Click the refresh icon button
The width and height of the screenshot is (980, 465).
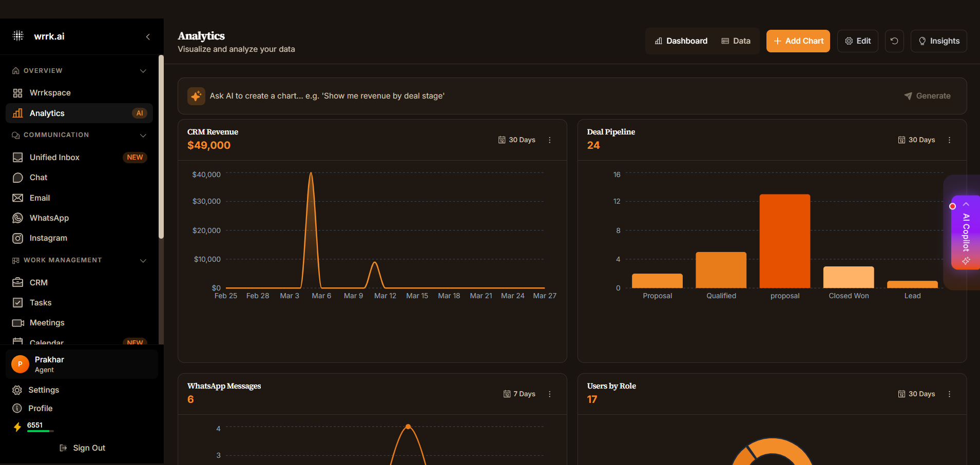pyautogui.click(x=894, y=41)
